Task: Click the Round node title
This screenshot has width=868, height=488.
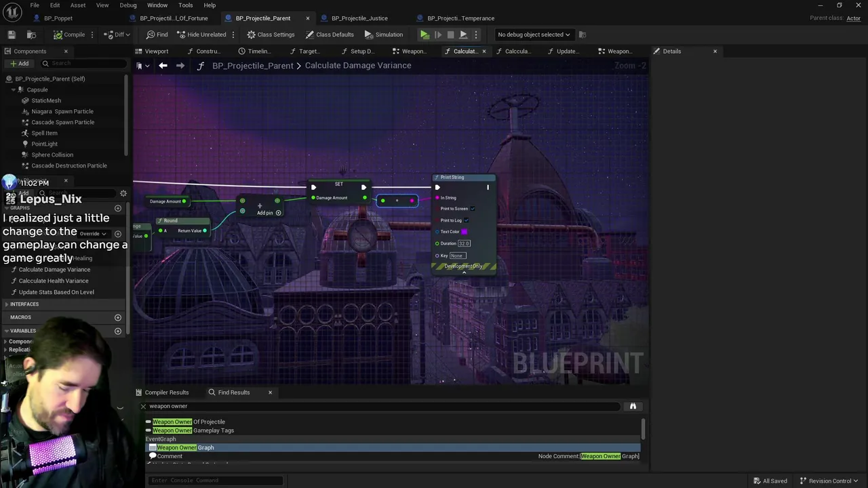Action: click(x=171, y=220)
